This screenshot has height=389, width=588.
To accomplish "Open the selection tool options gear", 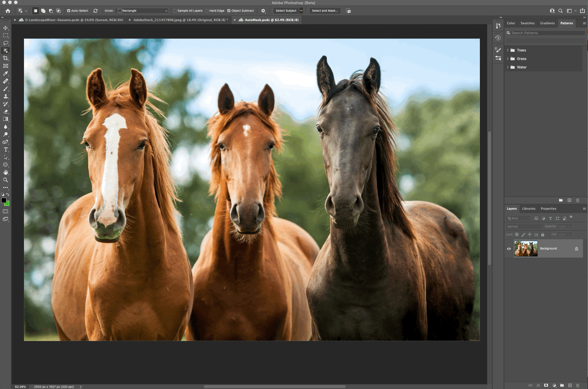I will tap(263, 11).
